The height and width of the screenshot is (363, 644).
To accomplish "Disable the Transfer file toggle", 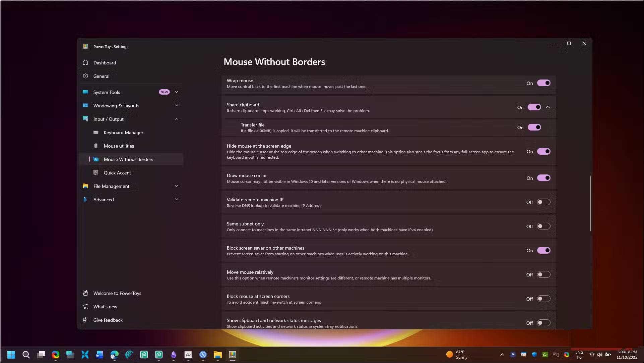I will click(534, 127).
